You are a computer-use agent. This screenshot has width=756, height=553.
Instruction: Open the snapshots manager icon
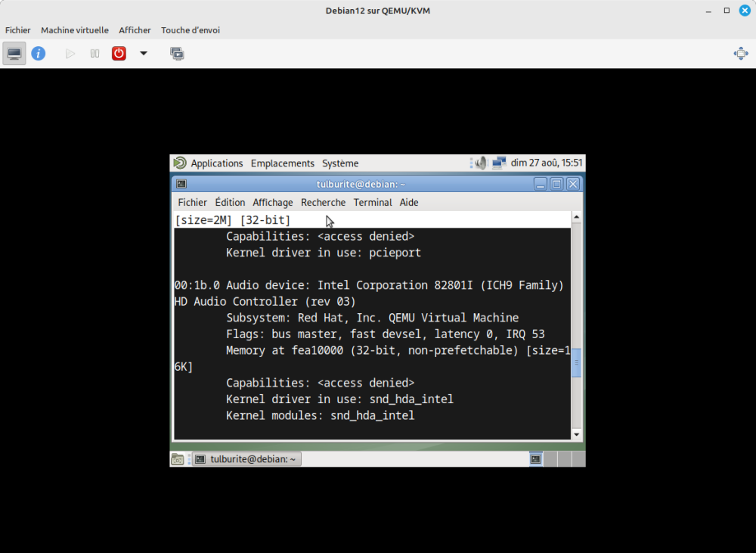tap(177, 54)
